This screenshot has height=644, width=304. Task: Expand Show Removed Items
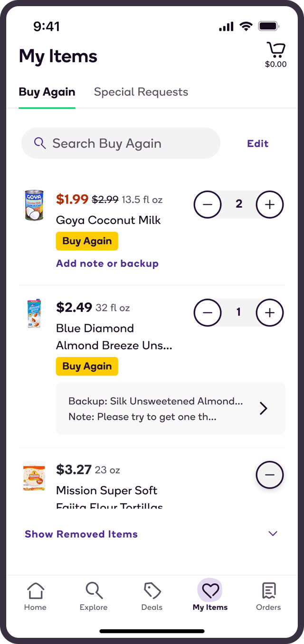point(81,534)
